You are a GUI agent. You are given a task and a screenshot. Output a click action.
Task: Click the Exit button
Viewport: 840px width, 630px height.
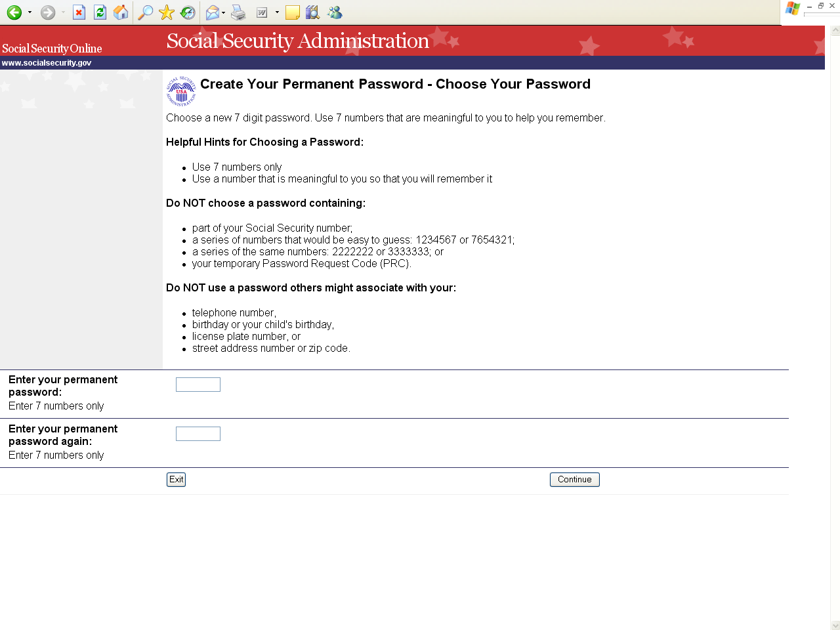click(176, 480)
